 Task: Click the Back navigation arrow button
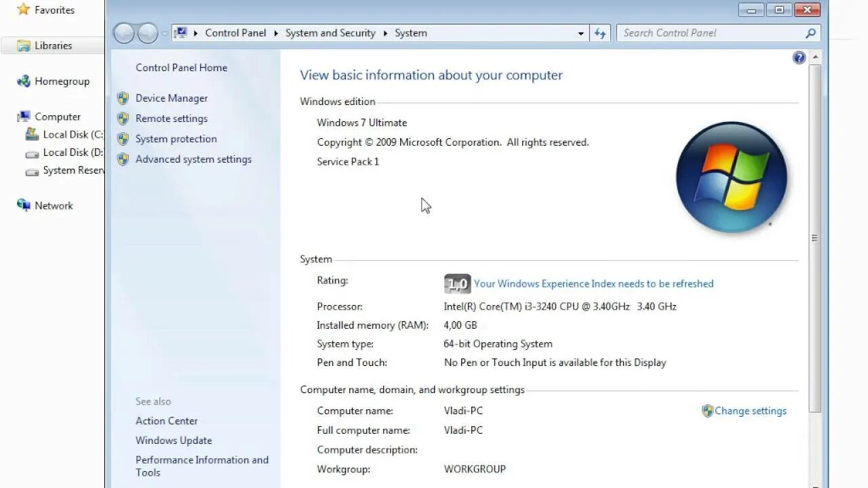coord(124,33)
